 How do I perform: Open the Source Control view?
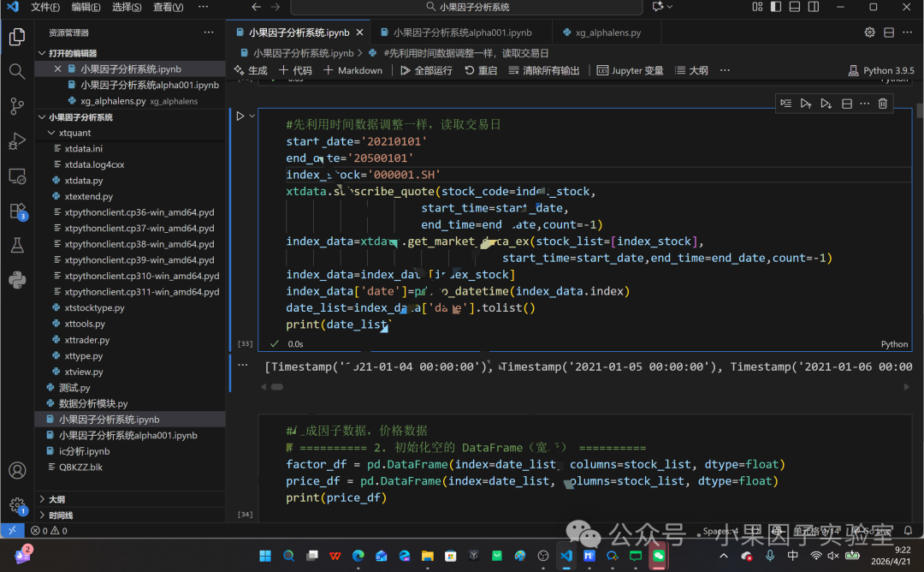tap(17, 106)
